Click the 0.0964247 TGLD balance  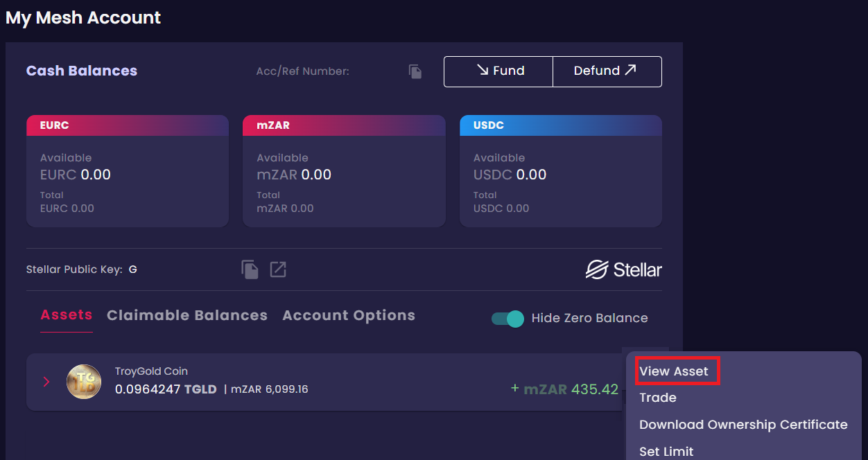166,389
